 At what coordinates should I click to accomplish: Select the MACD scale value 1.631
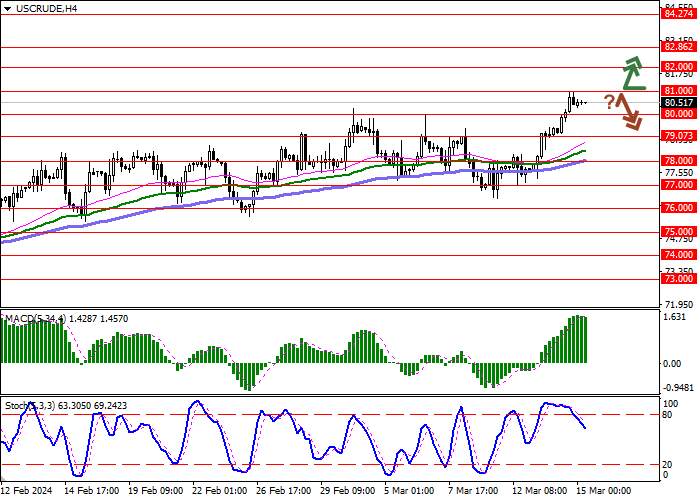(675, 317)
